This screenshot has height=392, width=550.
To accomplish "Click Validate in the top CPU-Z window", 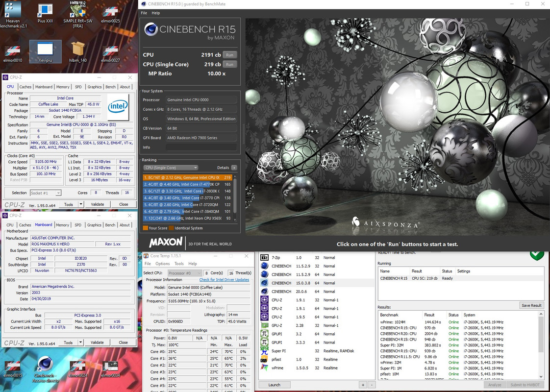I will tap(98, 204).
